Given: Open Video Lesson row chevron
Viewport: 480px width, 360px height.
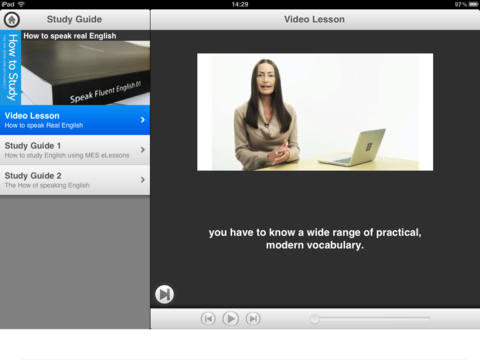Looking at the screenshot, I should [143, 120].
